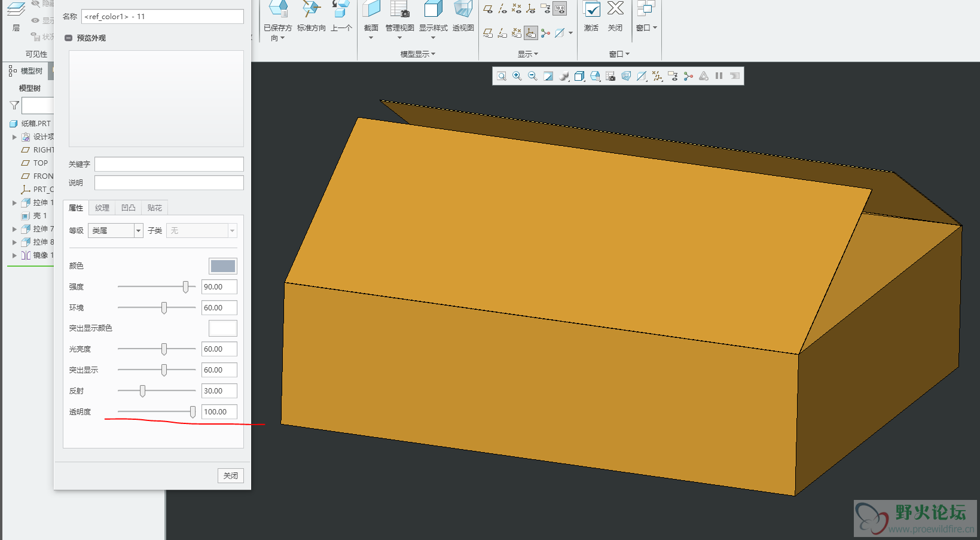Click the 透明度 transparency slider handle
This screenshot has height=540, width=980.
[193, 412]
